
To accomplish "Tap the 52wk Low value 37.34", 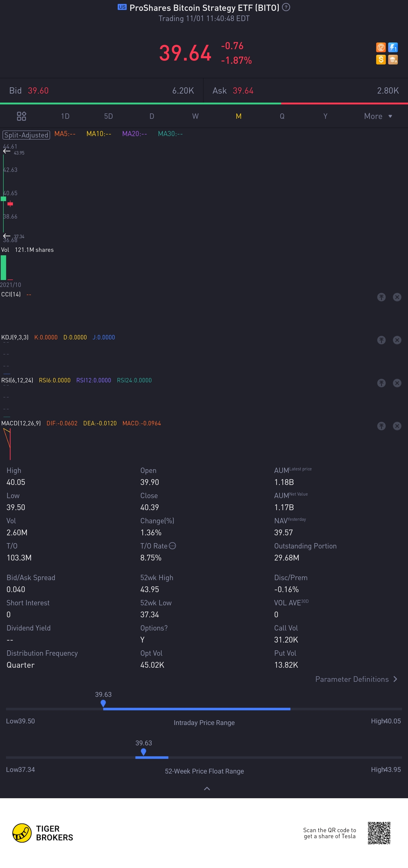I will [150, 615].
